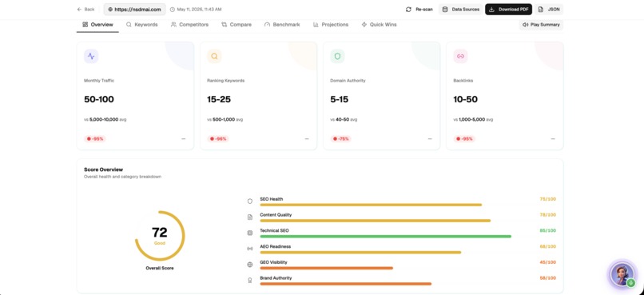Click the 85/100 Technical SEO score
Viewport: 644px width, 295px height.
[548, 230]
